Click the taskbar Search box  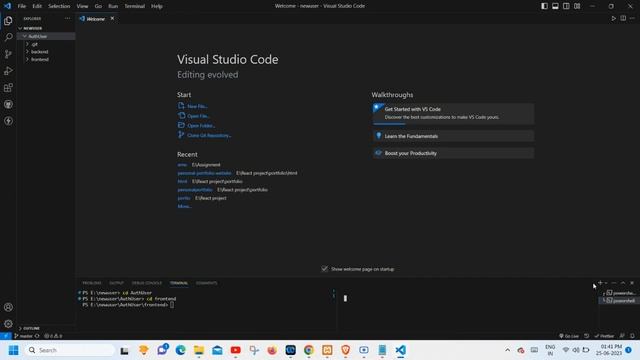pyautogui.click(x=70, y=350)
